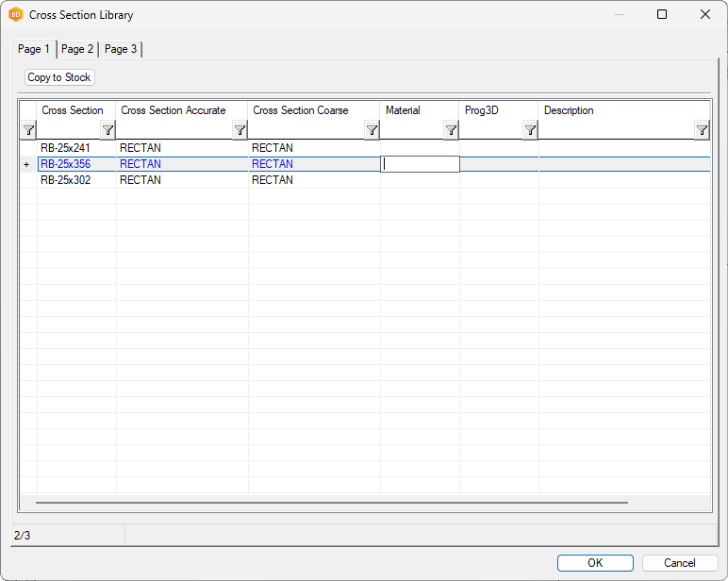Click the Material column filter icon
Screen dimensions: 728x581
point(451,130)
